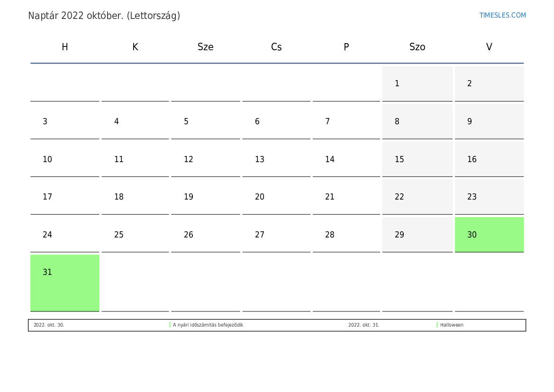Select date 15 in the Saturday column
Viewport: 554px width, 392px height.
(417, 159)
